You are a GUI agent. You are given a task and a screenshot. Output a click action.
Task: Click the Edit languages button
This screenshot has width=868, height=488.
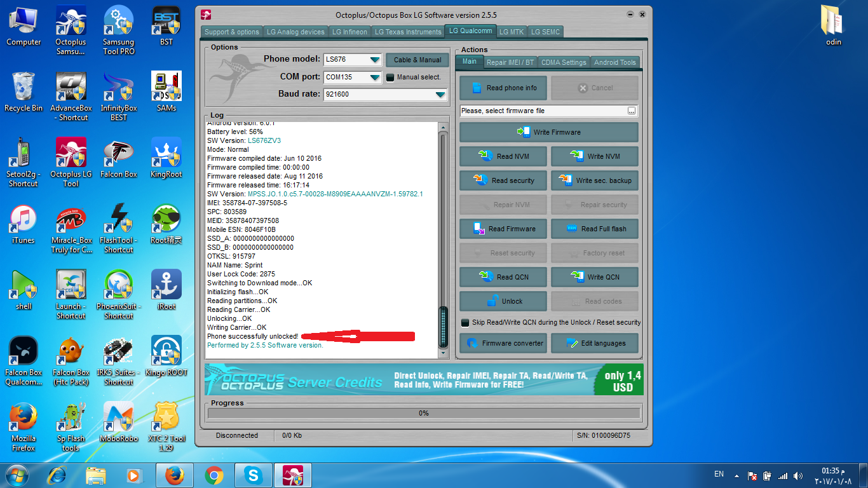pyautogui.click(x=595, y=343)
